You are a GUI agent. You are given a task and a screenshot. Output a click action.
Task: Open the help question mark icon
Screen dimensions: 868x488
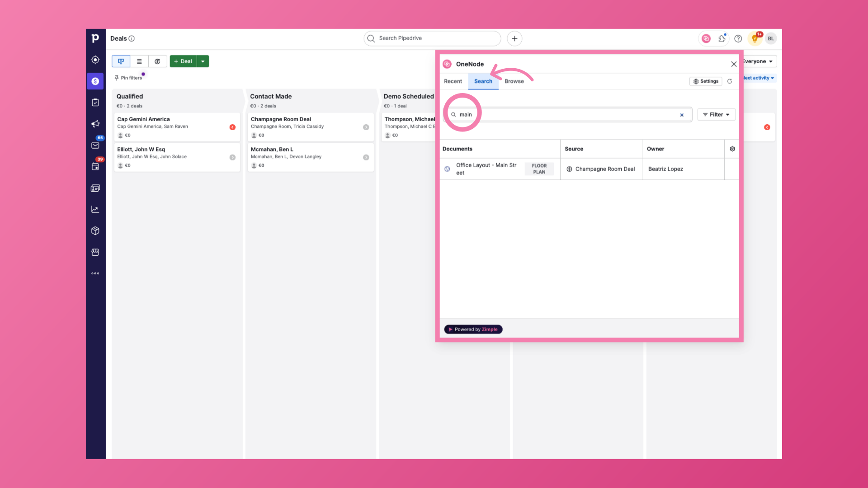pyautogui.click(x=738, y=38)
